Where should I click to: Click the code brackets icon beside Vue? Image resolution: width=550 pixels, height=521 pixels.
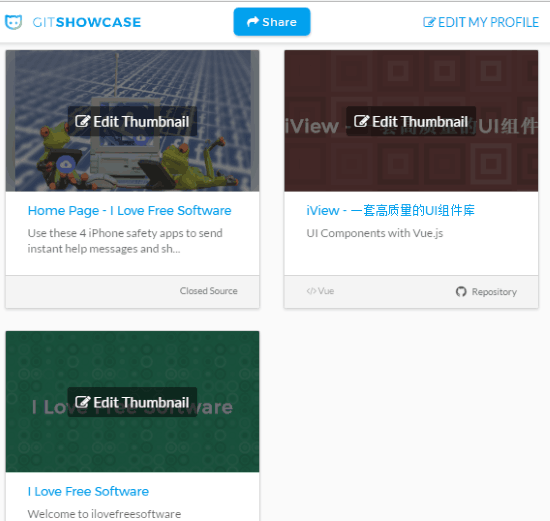(311, 291)
